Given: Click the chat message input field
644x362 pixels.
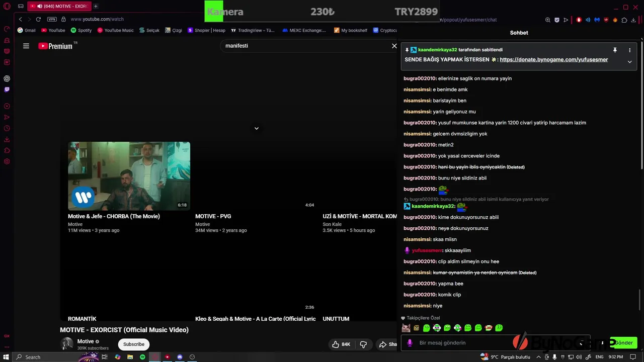Looking at the screenshot, I should [x=496, y=343].
